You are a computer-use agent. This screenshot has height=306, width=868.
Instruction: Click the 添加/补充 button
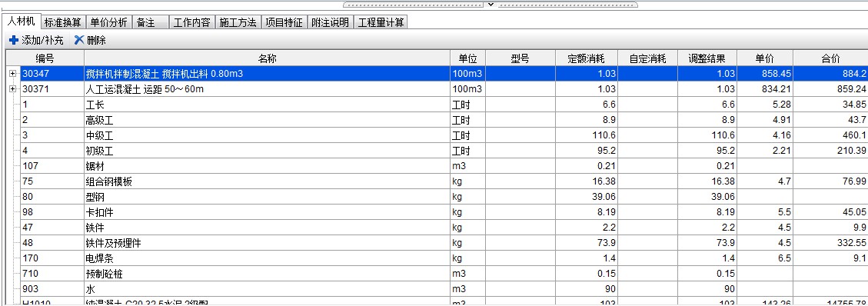(37, 41)
